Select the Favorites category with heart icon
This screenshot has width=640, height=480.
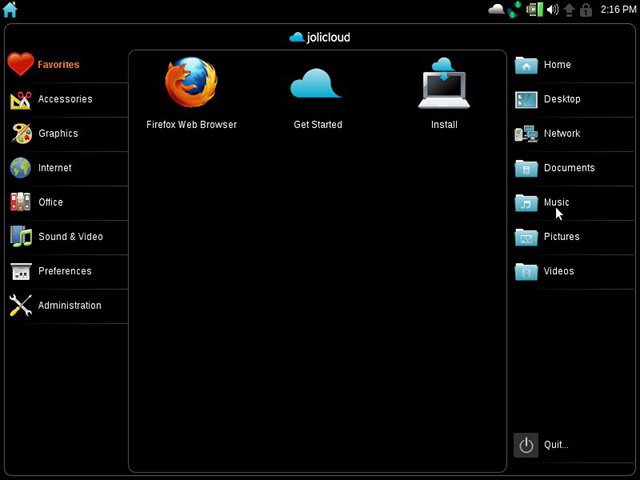pyautogui.click(x=67, y=64)
